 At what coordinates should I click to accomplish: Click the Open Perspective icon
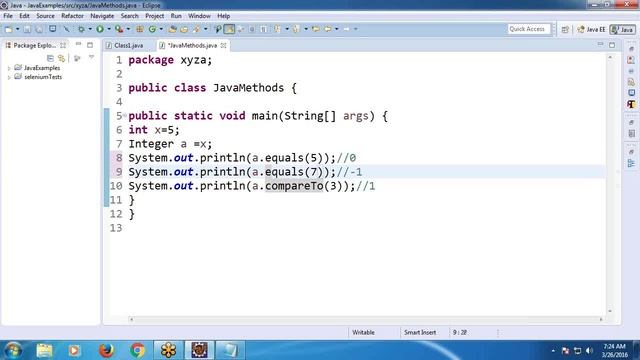(565, 29)
